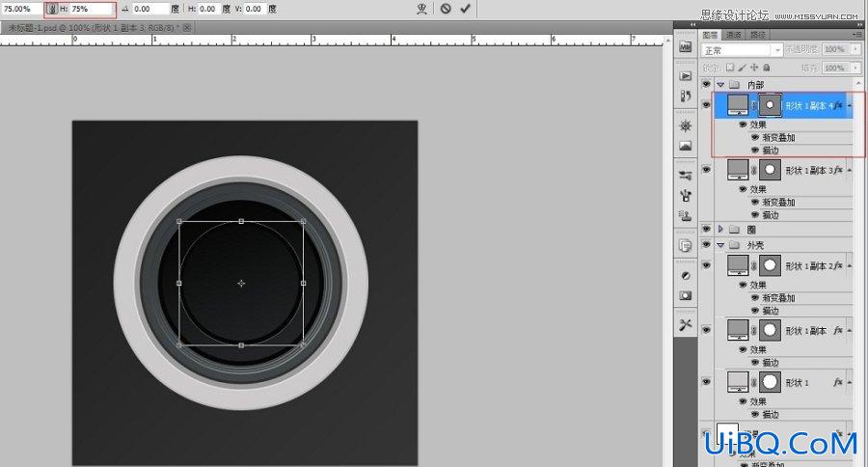This screenshot has height=467, width=868.
Task: Click the lock all padlock icon
Action: click(766, 67)
